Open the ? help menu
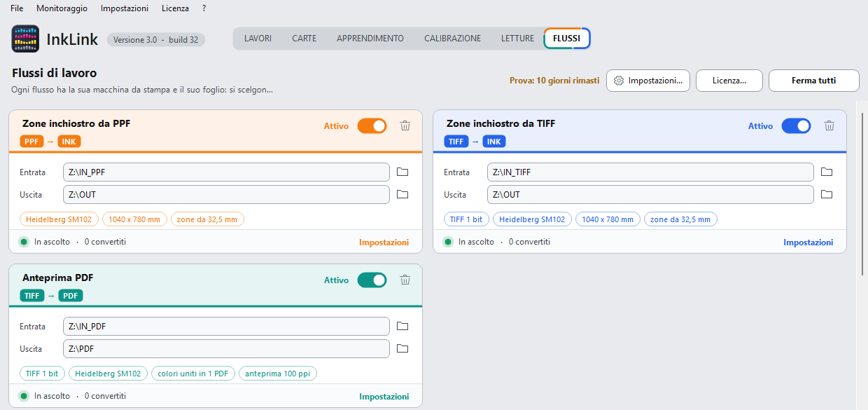This screenshot has width=868, height=410. coord(204,8)
